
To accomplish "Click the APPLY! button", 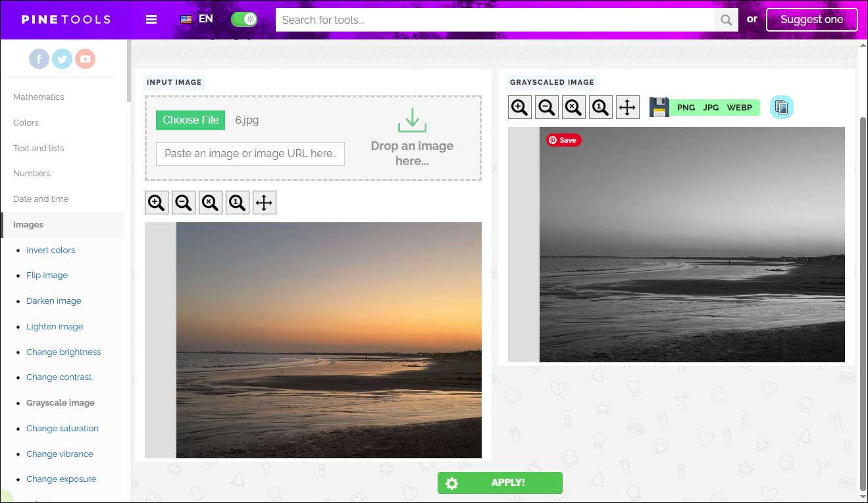I will (499, 483).
